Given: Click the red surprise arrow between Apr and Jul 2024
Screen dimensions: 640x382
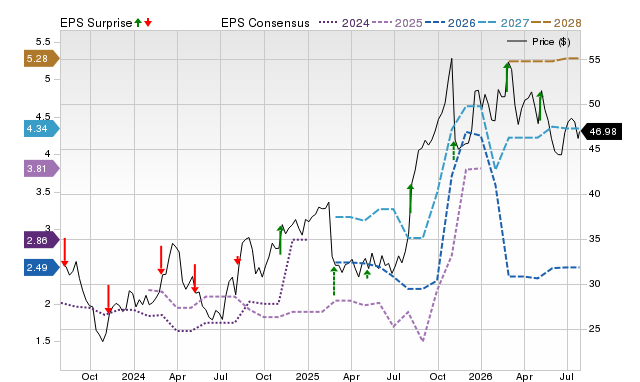Looking at the screenshot, I should pos(195,278).
